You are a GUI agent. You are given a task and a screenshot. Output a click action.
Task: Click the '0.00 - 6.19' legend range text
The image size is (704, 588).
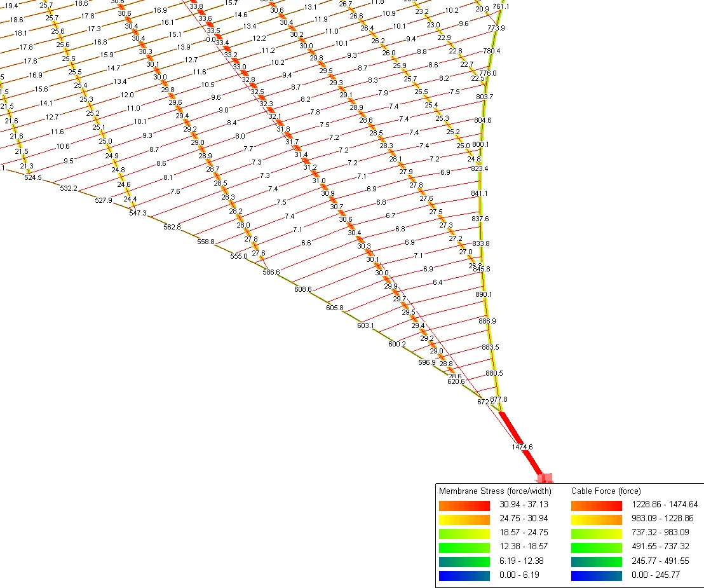[x=519, y=575]
